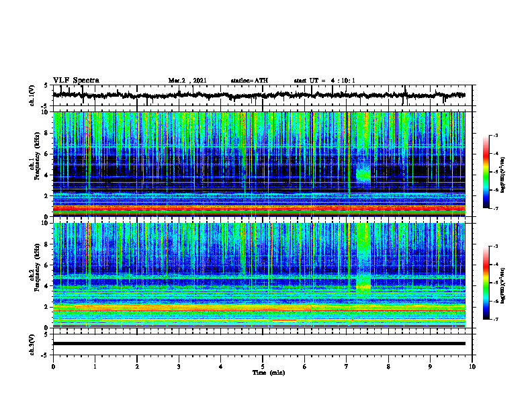Select the date text "Mar.2 , 2021"
The image size is (532, 411).
pos(187,81)
